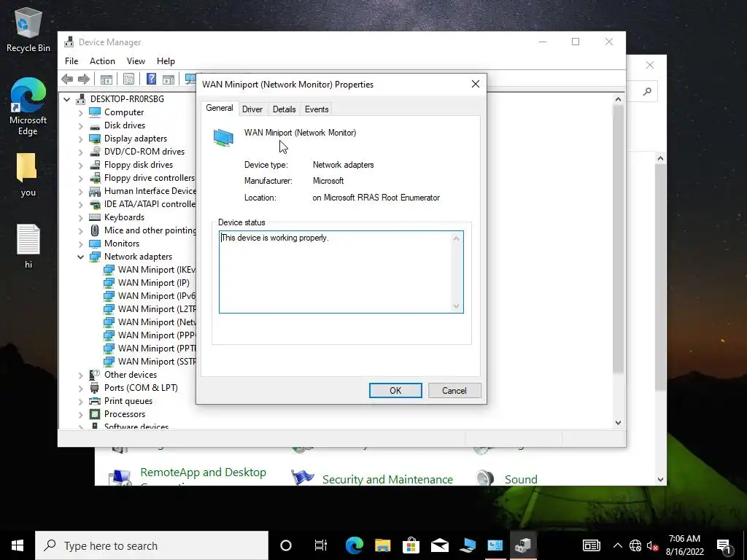
Task: Click the muted volume icon in system tray
Action: [653, 545]
